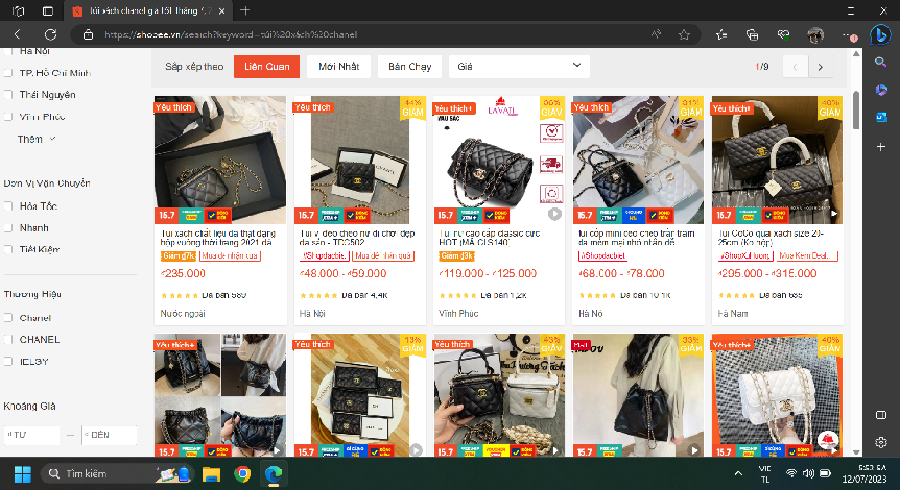Add page to favorites with star icon
The width and height of the screenshot is (900, 491).
pyautogui.click(x=684, y=34)
